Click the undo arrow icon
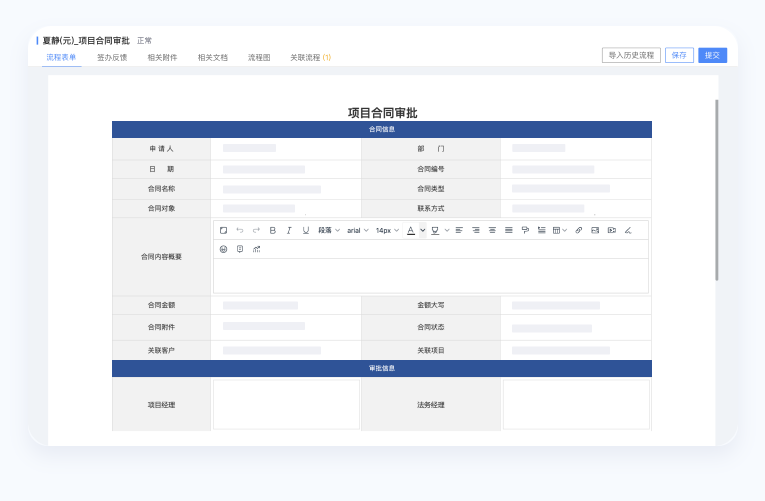The height and width of the screenshot is (501, 765). [239, 230]
